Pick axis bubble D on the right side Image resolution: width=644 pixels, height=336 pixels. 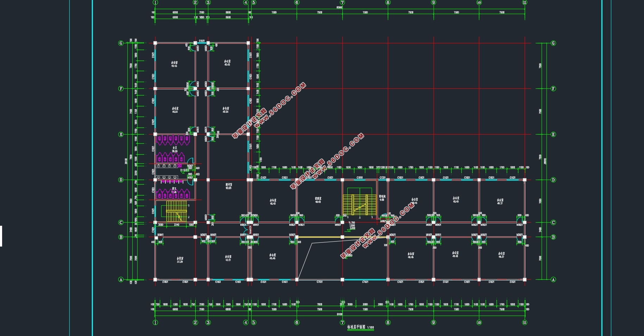pyautogui.click(x=553, y=180)
